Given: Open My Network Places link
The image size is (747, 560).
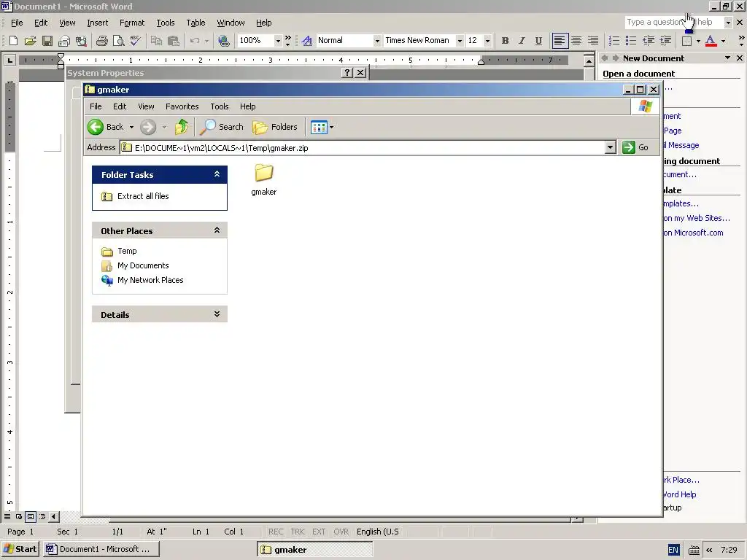Looking at the screenshot, I should 150,280.
